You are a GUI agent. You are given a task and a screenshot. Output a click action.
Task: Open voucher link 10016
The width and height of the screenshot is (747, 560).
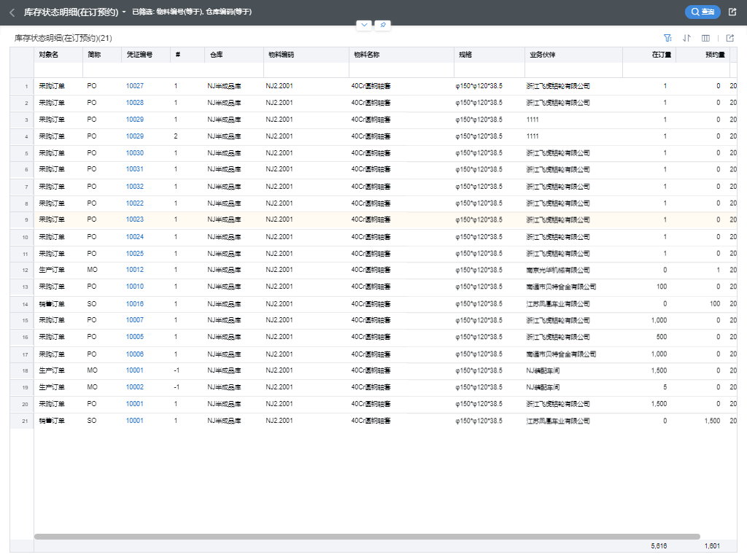[135, 304]
